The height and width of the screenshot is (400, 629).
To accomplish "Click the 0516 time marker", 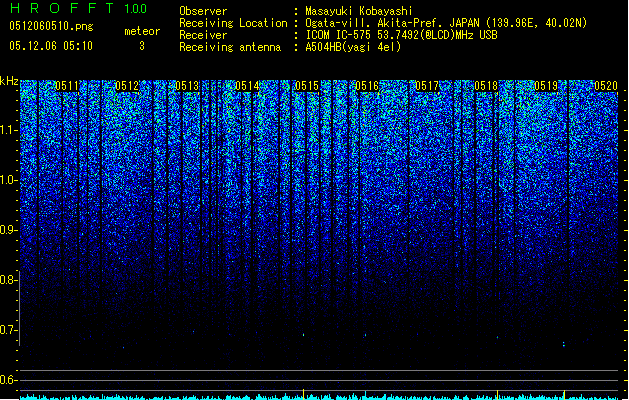I will 367,86.
